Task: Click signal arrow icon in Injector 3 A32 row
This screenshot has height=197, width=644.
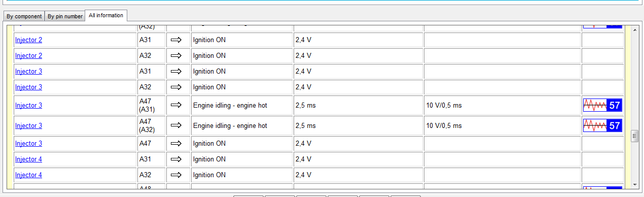Action: tap(176, 87)
